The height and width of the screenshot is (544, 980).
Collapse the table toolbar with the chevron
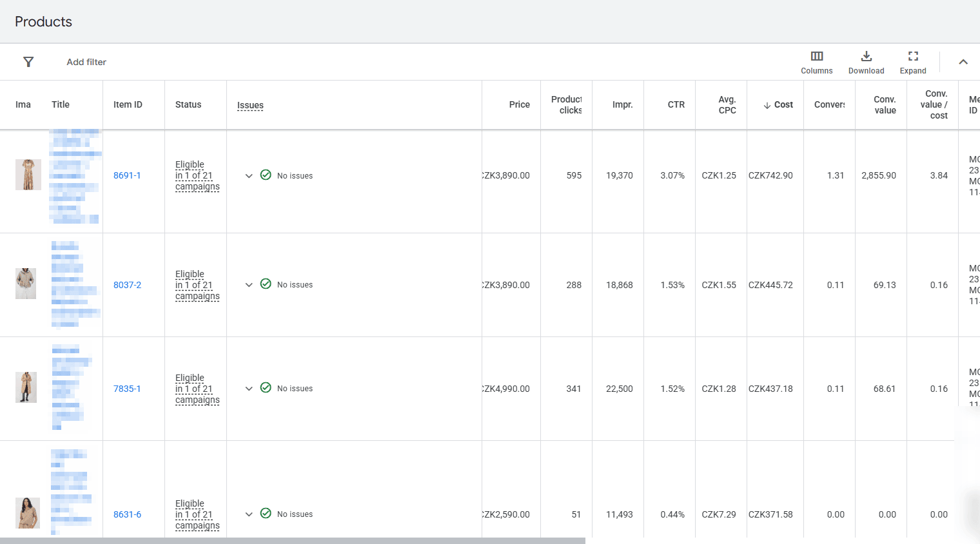pos(963,62)
